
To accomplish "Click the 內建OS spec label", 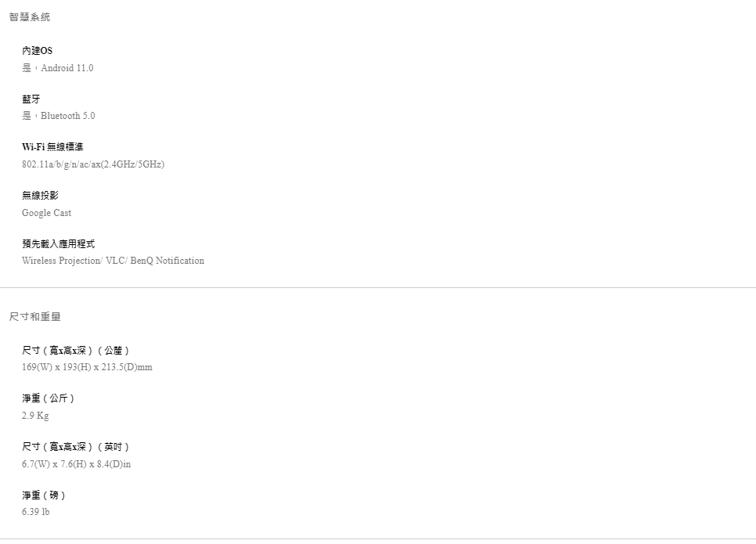I will pyautogui.click(x=38, y=51).
